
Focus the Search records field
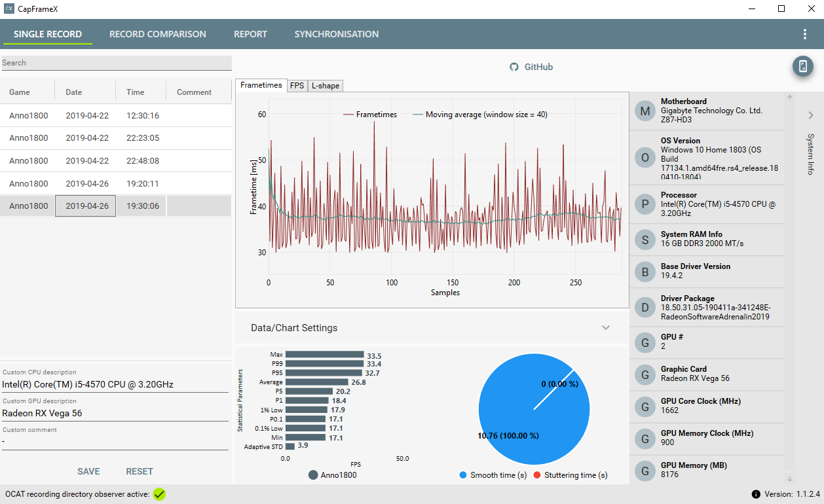pyautogui.click(x=116, y=63)
